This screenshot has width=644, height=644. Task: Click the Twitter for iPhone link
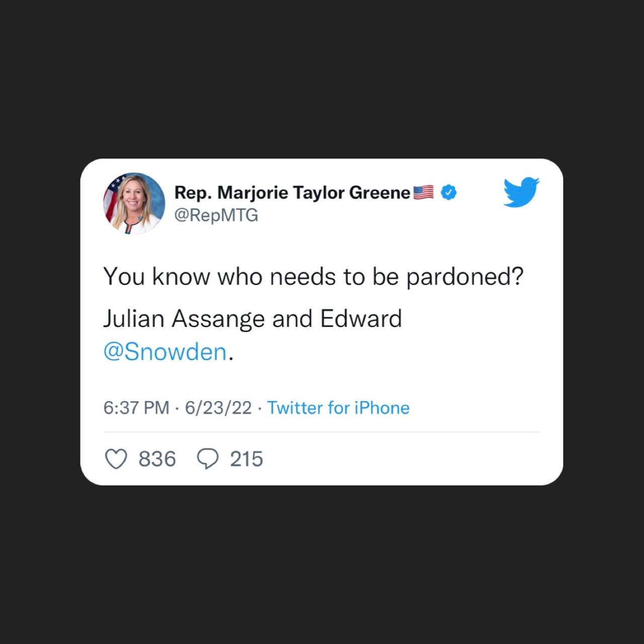[338, 408]
